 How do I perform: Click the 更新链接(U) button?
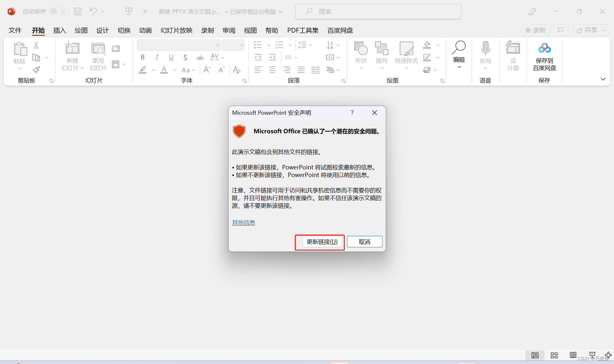(322, 242)
